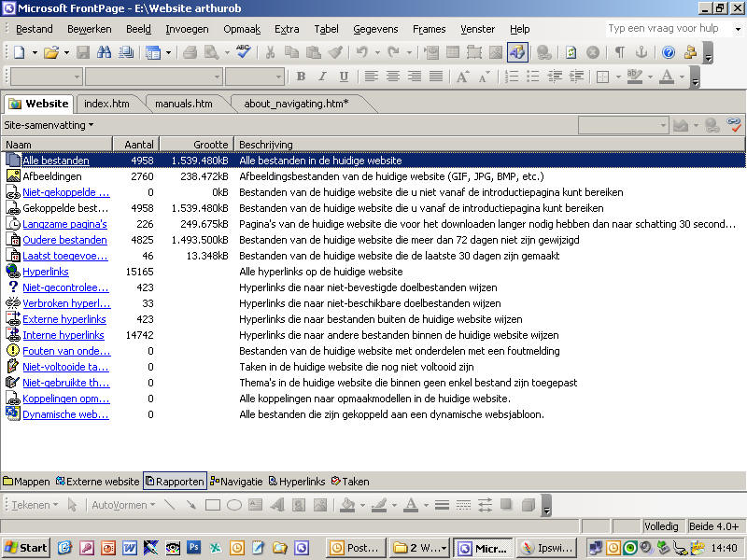747x560 pixels.
Task: Open the Langzame pagina's report link
Action: tap(64, 224)
